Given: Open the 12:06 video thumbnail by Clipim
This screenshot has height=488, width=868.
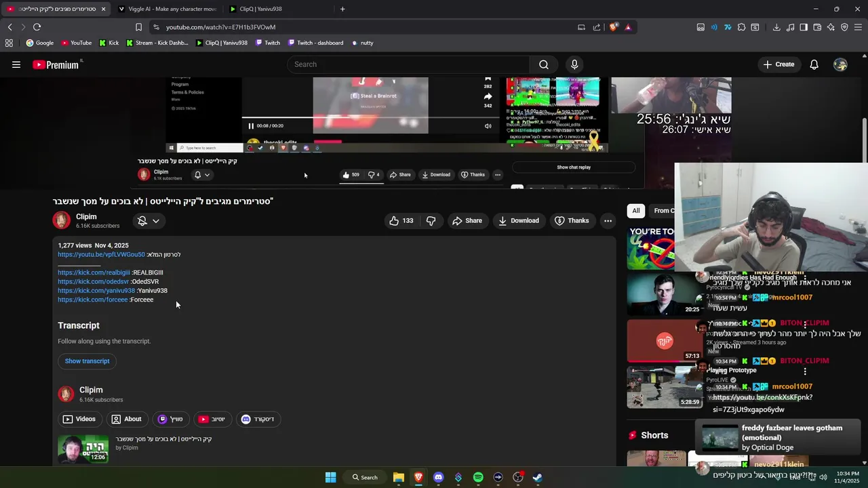Looking at the screenshot, I should [83, 449].
